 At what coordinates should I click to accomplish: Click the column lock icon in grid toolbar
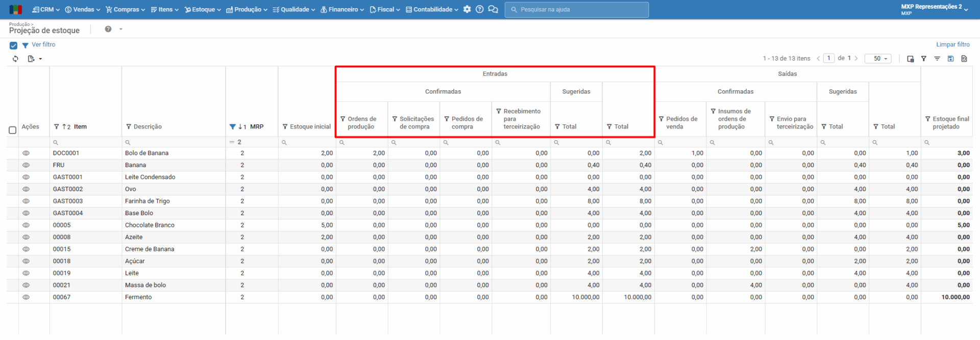(x=910, y=59)
